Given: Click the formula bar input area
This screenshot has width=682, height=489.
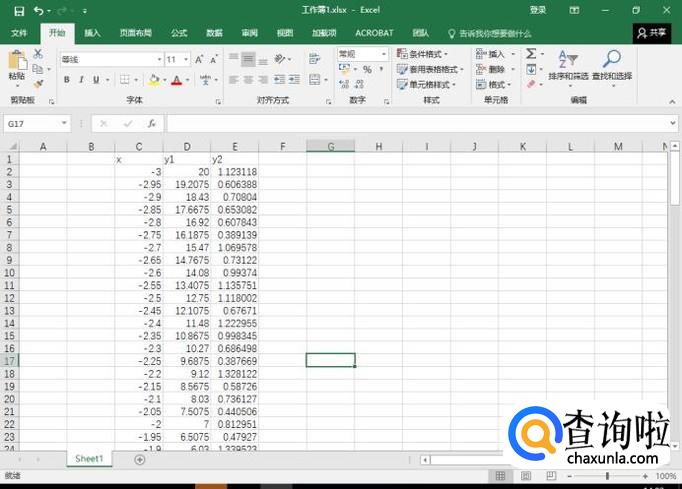Looking at the screenshot, I should pyautogui.click(x=418, y=124).
